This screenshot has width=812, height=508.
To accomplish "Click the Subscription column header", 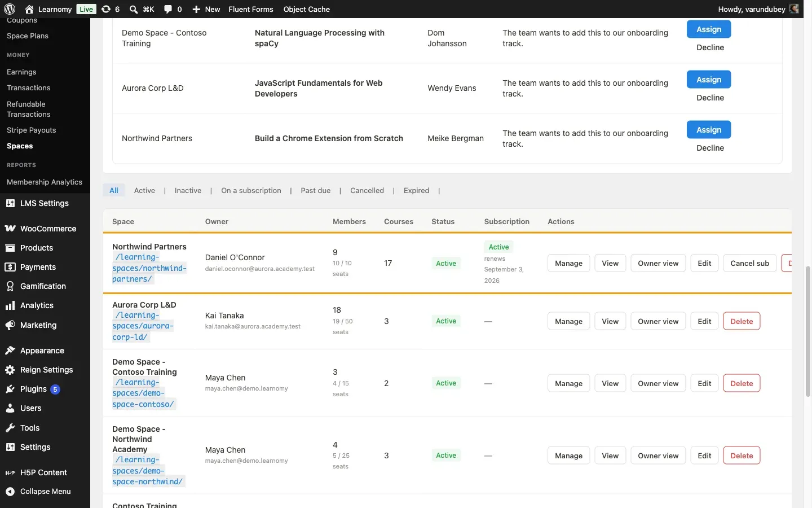I will click(506, 222).
